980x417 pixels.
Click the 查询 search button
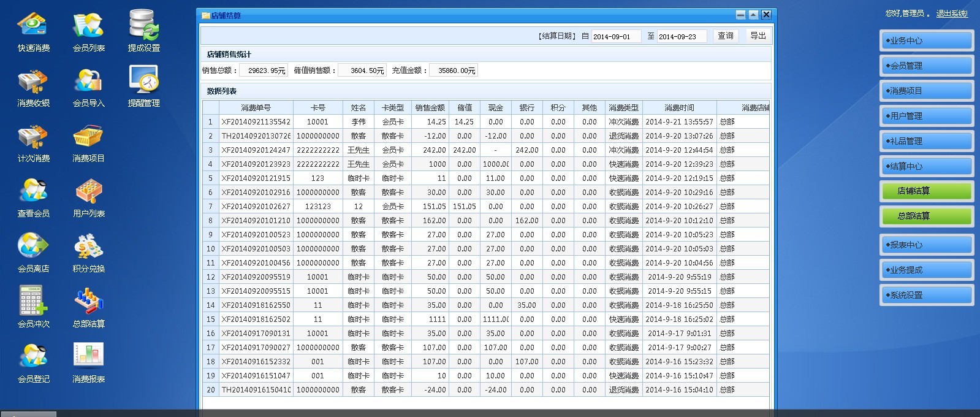coord(726,36)
